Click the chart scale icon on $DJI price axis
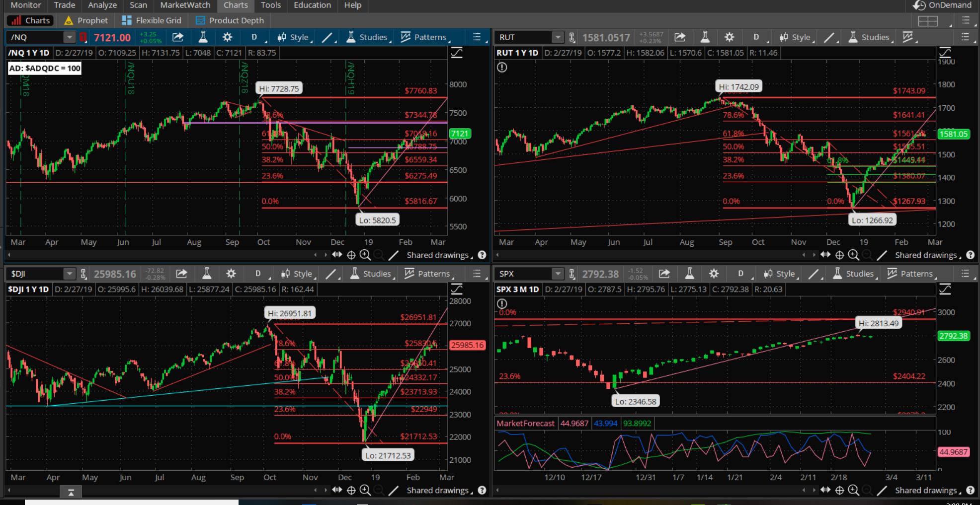 (457, 289)
